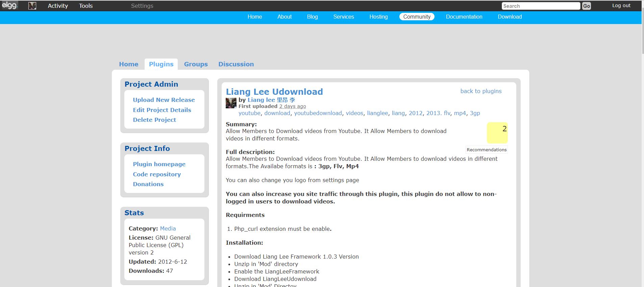This screenshot has height=287, width=644.
Task: Click the Go search button
Action: [587, 6]
